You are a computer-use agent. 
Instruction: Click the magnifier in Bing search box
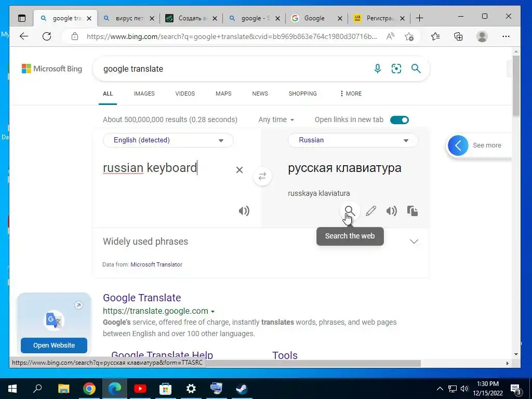coord(416,69)
